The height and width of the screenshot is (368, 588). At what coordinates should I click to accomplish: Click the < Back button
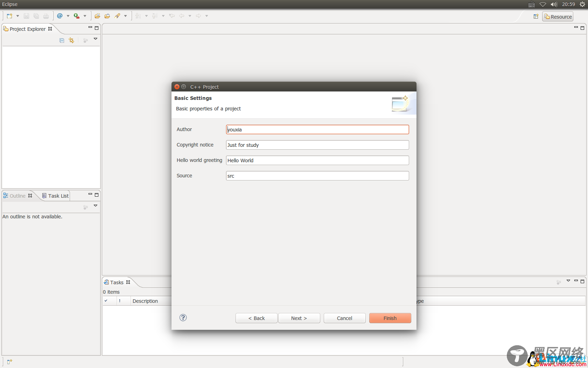point(257,318)
